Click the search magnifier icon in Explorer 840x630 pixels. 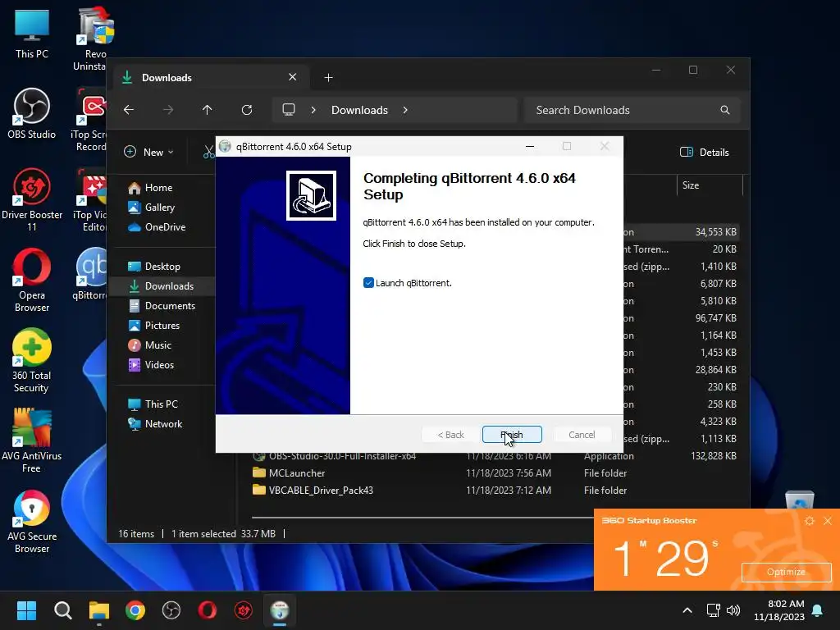(725, 110)
